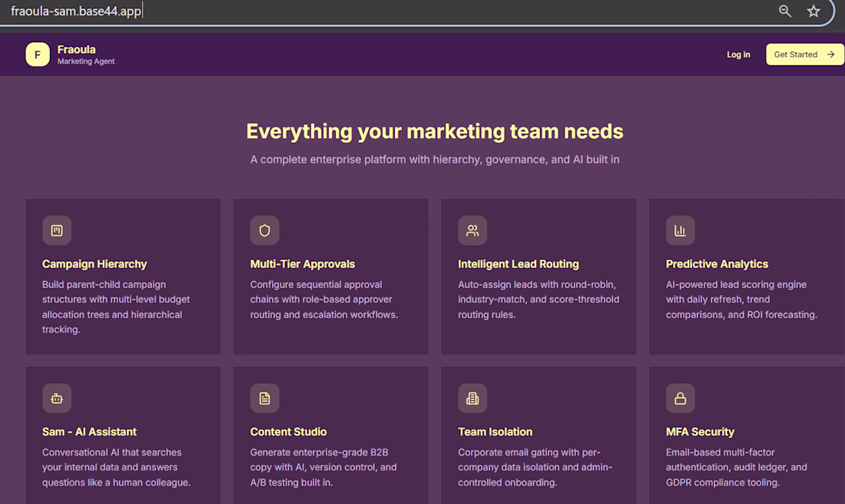This screenshot has height=504, width=845.
Task: Click 'Generate enterprise-grade B2B' description
Action: pyautogui.click(x=323, y=467)
